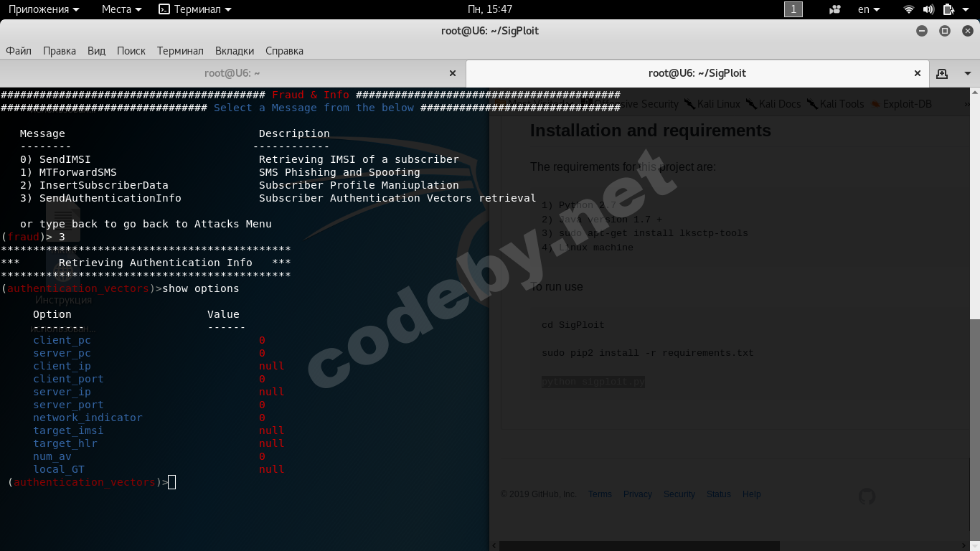Click the battery status icon
This screenshot has height=551, width=980.
948,9
